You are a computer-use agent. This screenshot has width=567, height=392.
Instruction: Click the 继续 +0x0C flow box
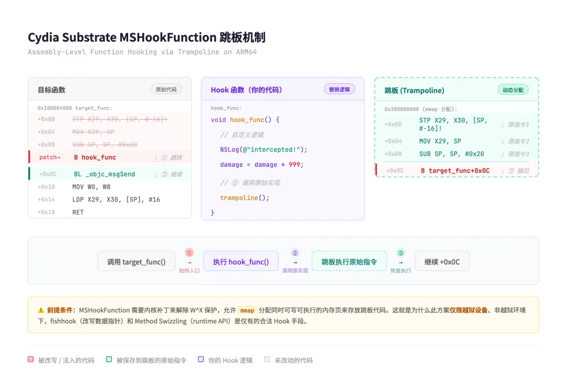coord(442,261)
